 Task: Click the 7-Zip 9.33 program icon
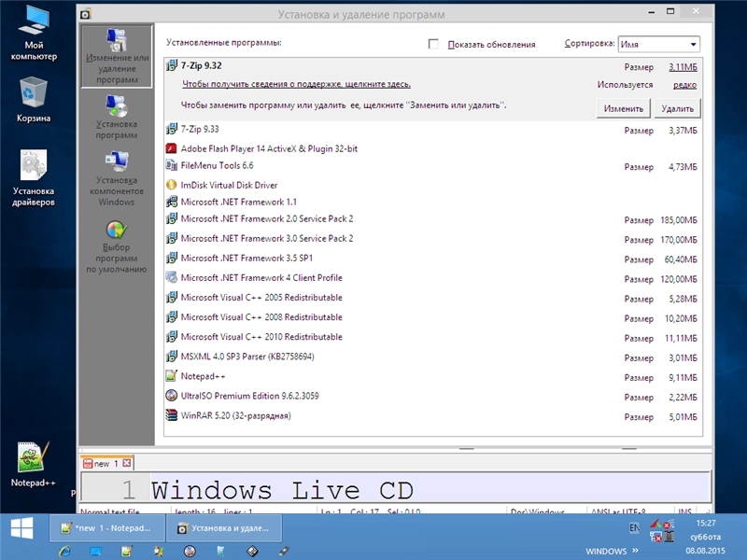(x=172, y=129)
